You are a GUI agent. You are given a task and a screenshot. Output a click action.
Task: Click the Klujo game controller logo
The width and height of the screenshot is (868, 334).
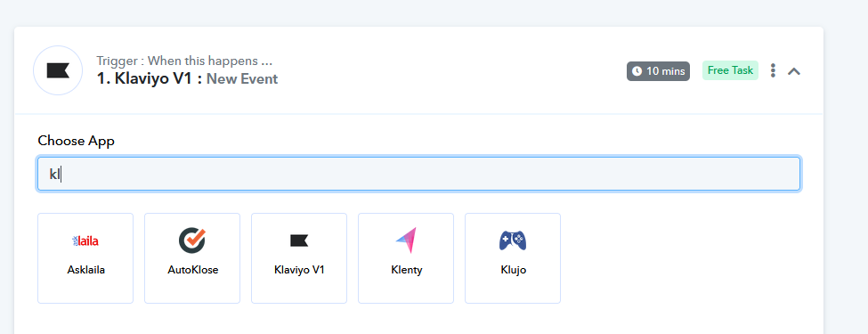[x=513, y=240]
